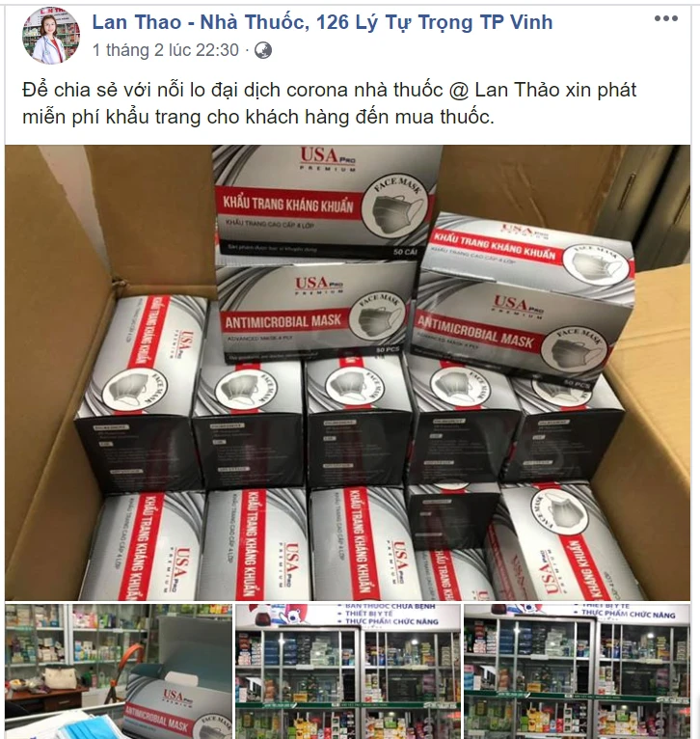Open the middle pharmacy shelves thumbnail
Screen dimensions: 700x739
point(348,671)
